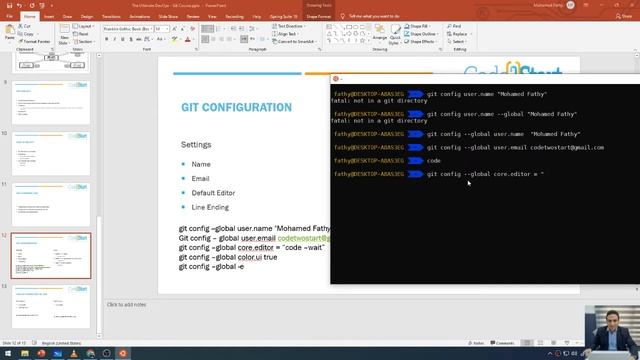Switch to the Transitions tab
The image size is (640, 360).
[x=111, y=17]
